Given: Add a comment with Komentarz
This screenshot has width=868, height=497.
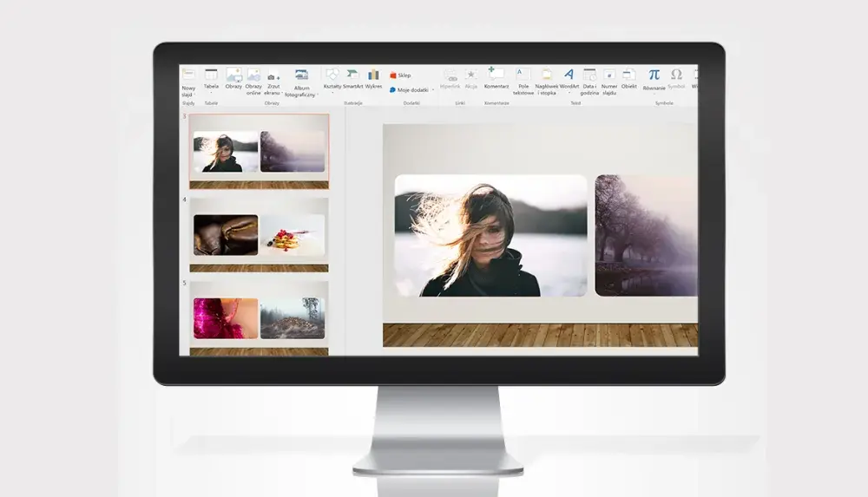Looking at the screenshot, I should pyautogui.click(x=496, y=78).
